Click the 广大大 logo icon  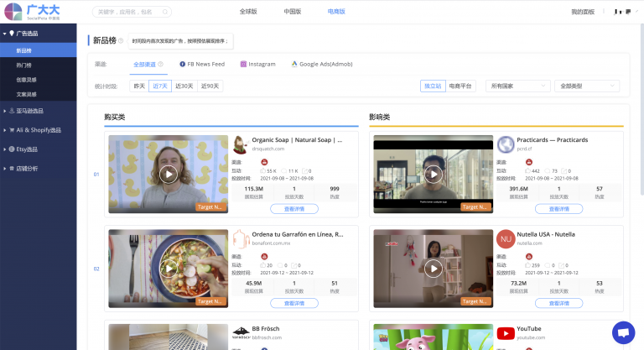13,12
